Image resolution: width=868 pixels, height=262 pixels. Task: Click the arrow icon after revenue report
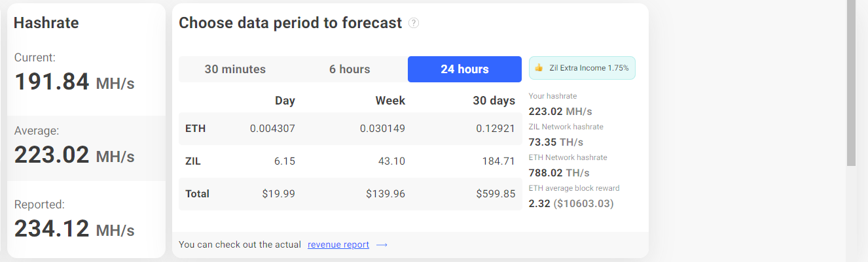[382, 245]
